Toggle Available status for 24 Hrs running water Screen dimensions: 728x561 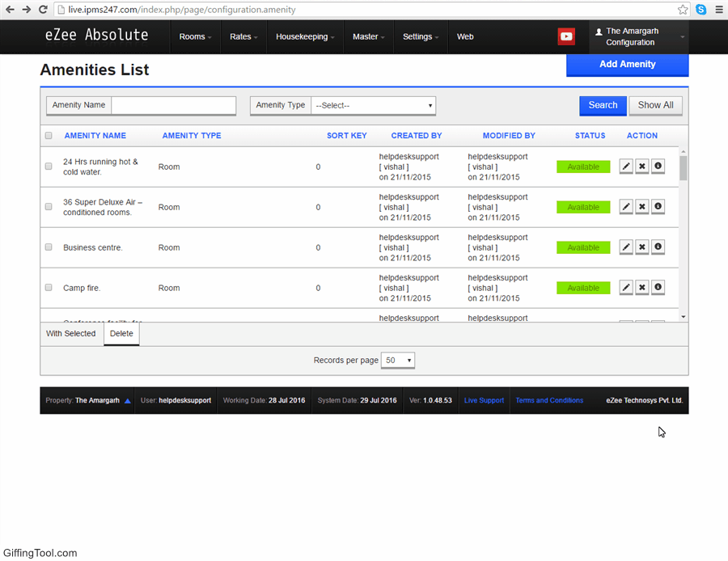583,167
